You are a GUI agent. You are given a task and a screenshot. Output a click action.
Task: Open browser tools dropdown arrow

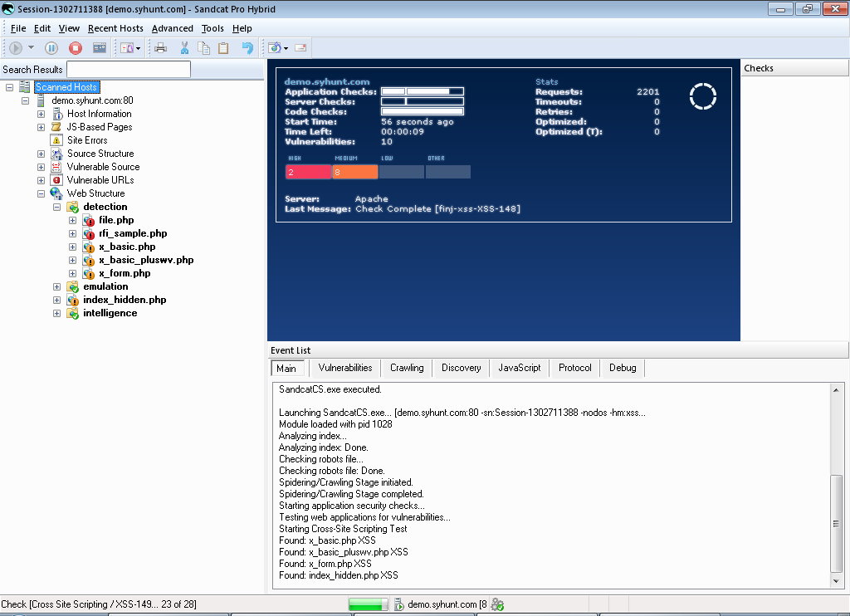(286, 49)
